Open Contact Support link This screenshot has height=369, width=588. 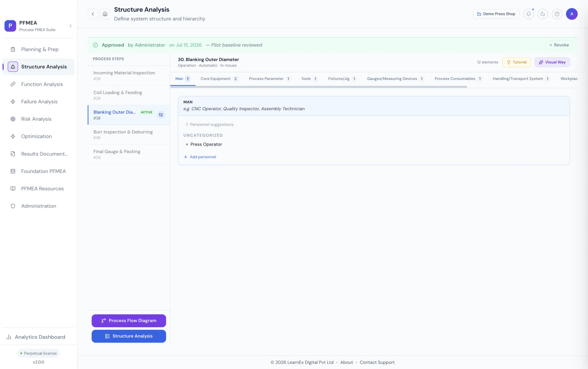(x=377, y=362)
